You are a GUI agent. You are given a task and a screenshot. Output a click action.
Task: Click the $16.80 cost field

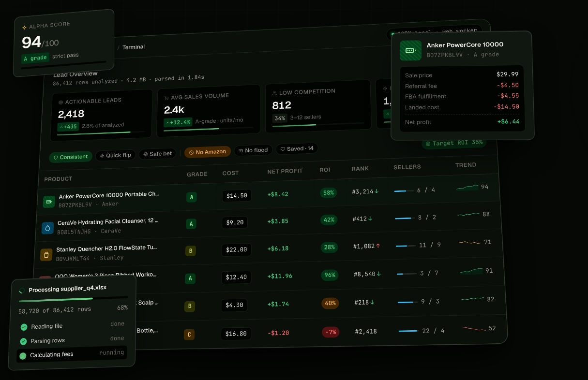236,334
